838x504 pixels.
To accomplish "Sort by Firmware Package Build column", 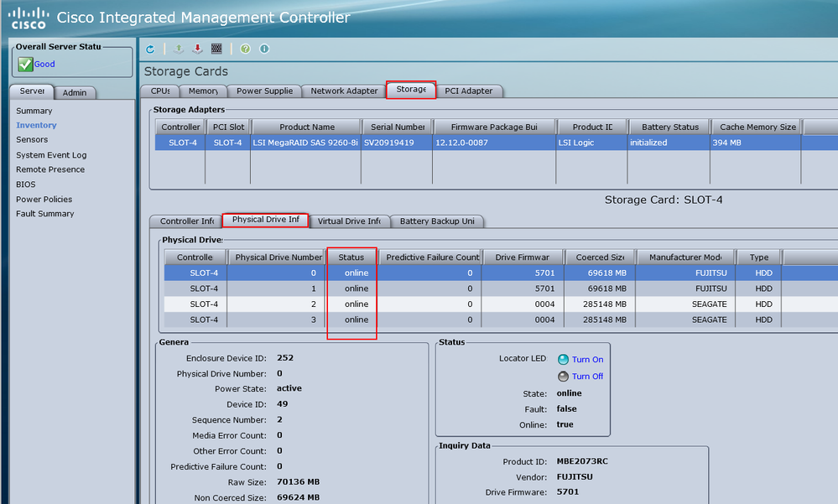I will click(494, 127).
